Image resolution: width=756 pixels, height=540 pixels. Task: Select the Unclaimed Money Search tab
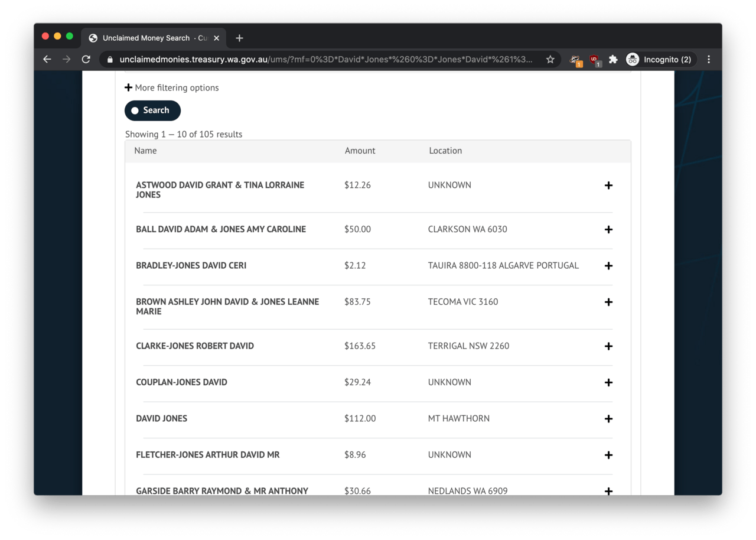pyautogui.click(x=154, y=38)
